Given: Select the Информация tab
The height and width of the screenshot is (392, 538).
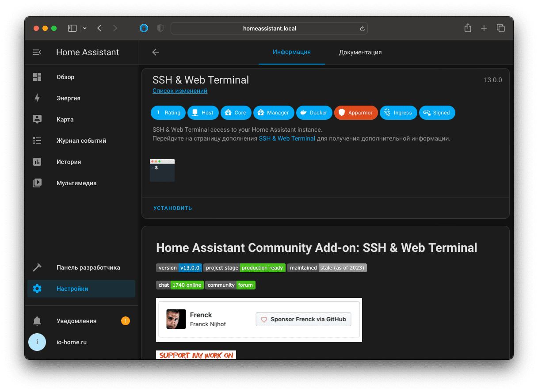Looking at the screenshot, I should point(291,52).
